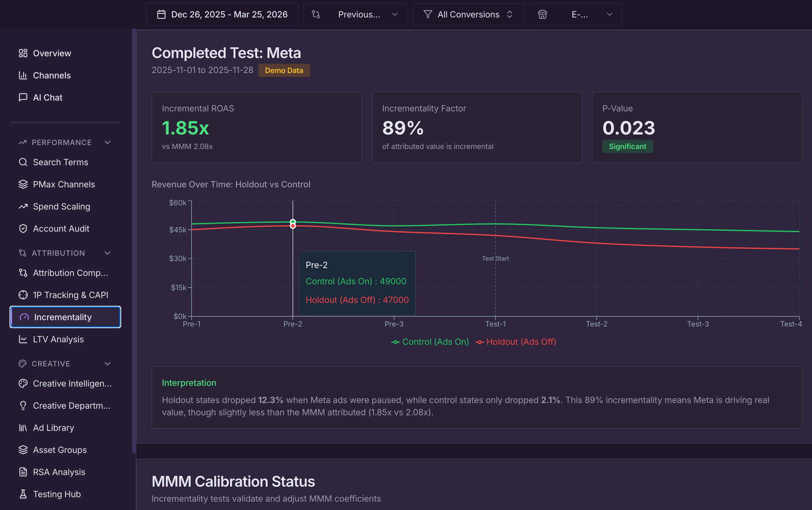Click the calendar icon in date picker
This screenshot has height=510, width=812.
[161, 15]
